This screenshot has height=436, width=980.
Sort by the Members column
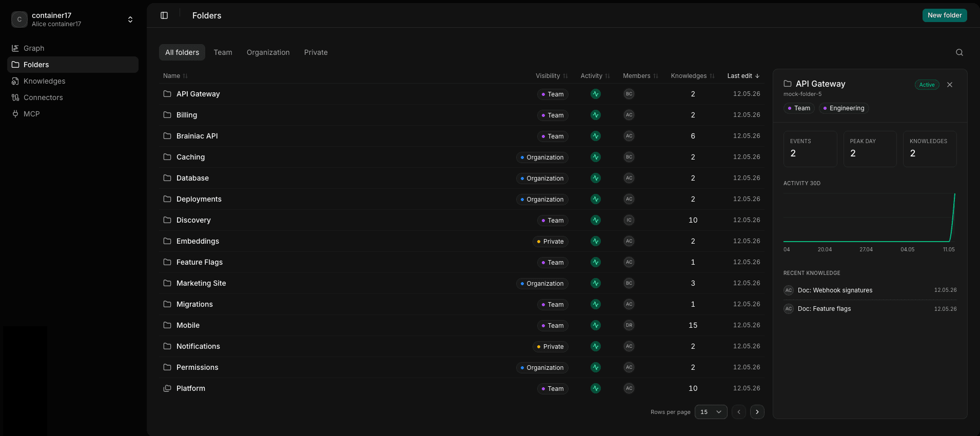pos(640,76)
